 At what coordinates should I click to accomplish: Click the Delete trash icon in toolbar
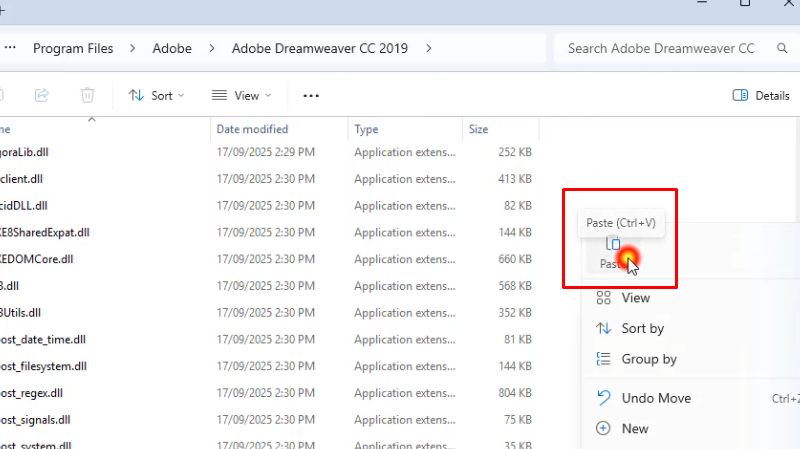point(88,95)
